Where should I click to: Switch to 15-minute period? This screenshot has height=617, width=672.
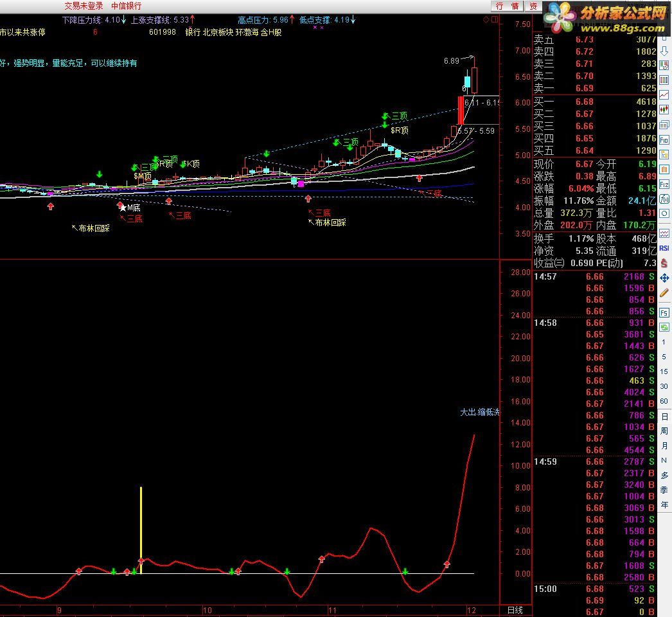coord(664,371)
